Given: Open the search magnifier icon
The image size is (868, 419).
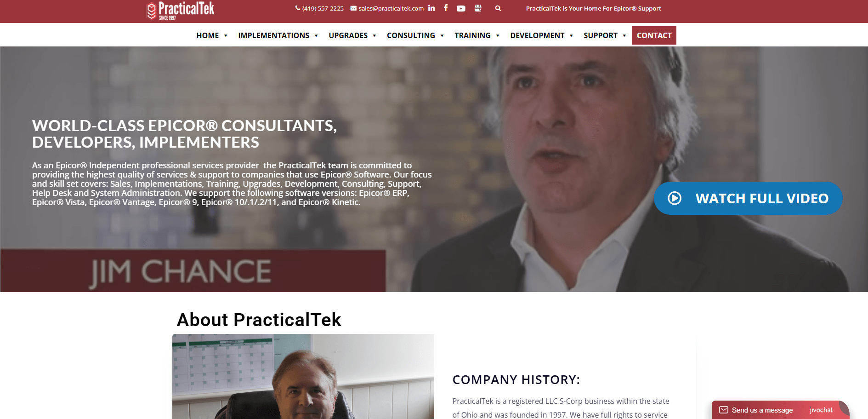Looking at the screenshot, I should coord(498,8).
